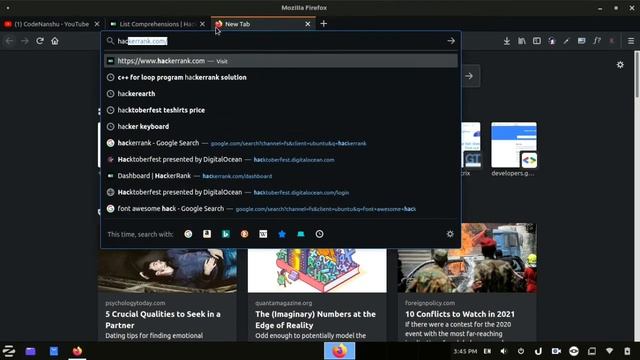640x360 pixels.
Task: Open the Zorin start menu
Action: [x=9, y=351]
